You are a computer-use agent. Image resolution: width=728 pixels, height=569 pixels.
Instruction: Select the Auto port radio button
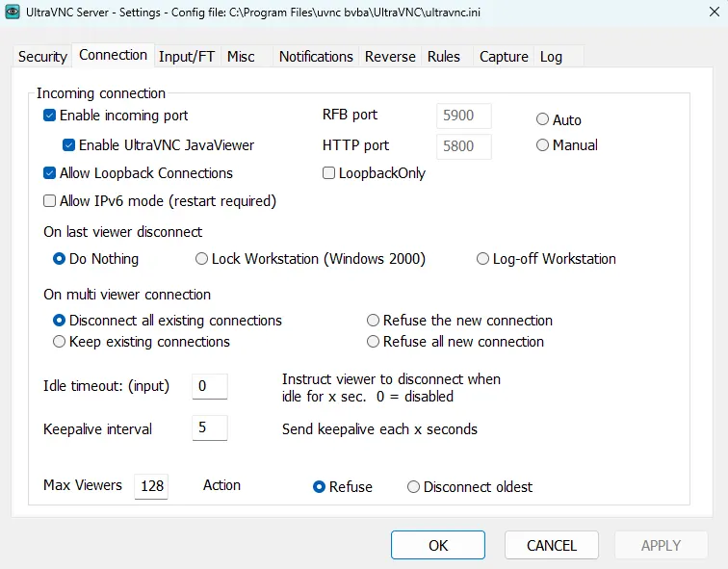click(x=543, y=120)
